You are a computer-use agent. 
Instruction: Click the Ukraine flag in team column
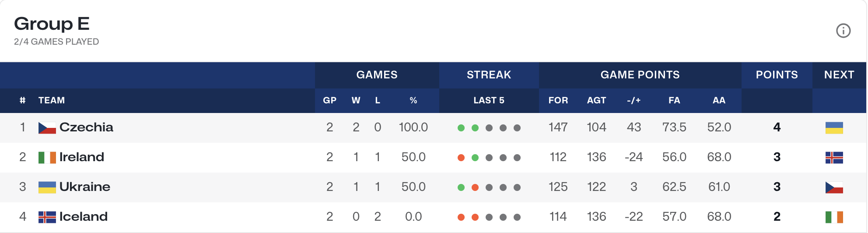[x=47, y=187]
